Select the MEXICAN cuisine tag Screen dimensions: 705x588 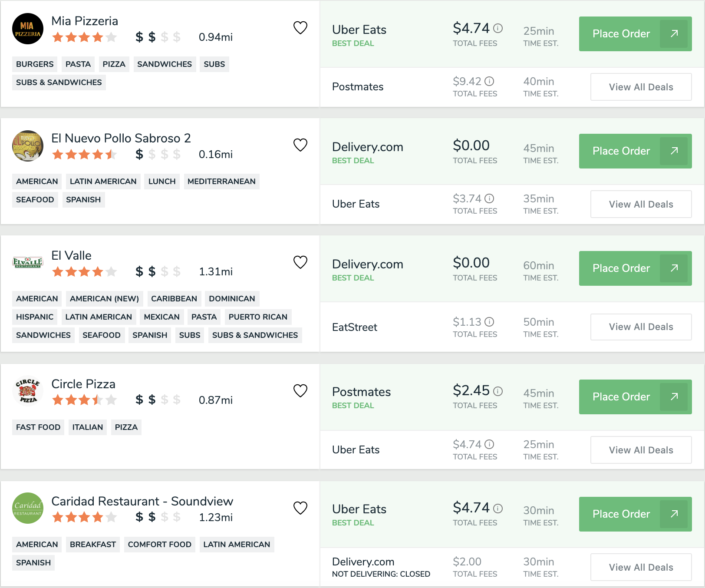pos(161,317)
